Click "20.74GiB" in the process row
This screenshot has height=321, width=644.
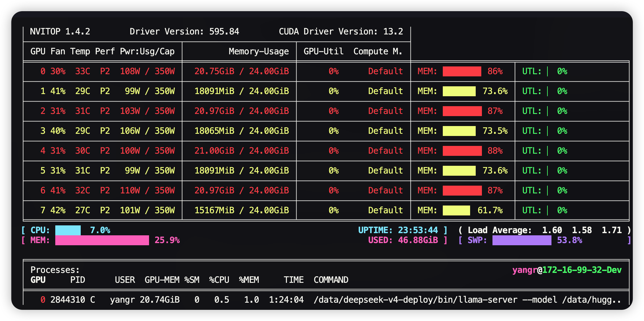[160, 300]
